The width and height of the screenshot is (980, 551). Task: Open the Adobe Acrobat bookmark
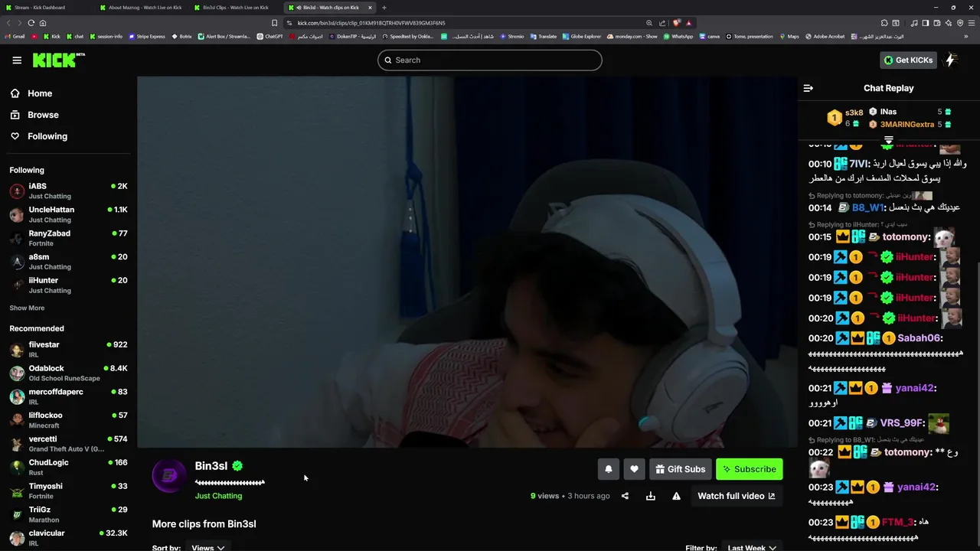825,36
